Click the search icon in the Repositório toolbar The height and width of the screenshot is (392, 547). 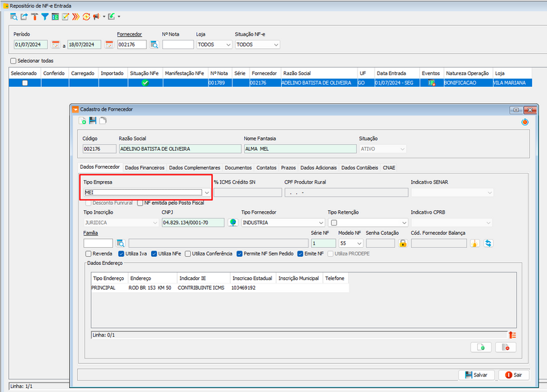click(14, 16)
